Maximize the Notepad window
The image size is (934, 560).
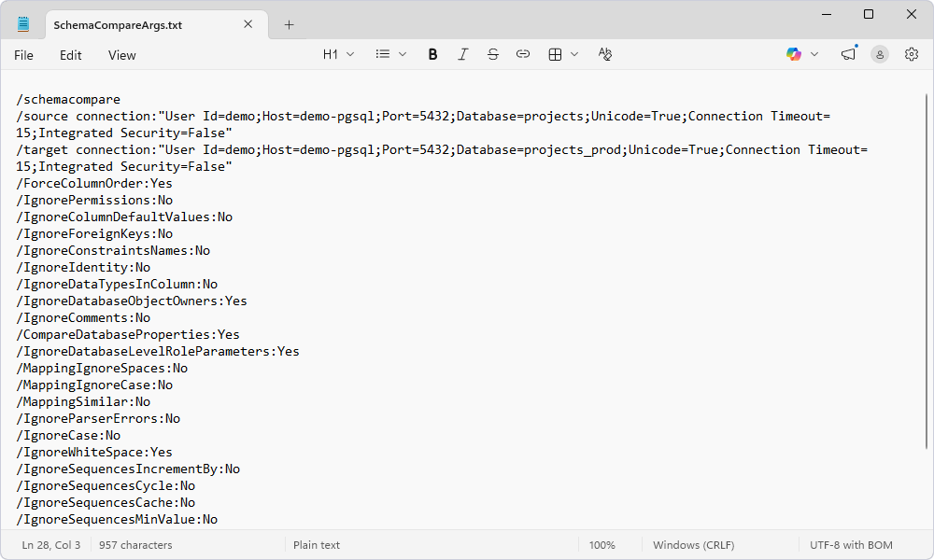869,14
